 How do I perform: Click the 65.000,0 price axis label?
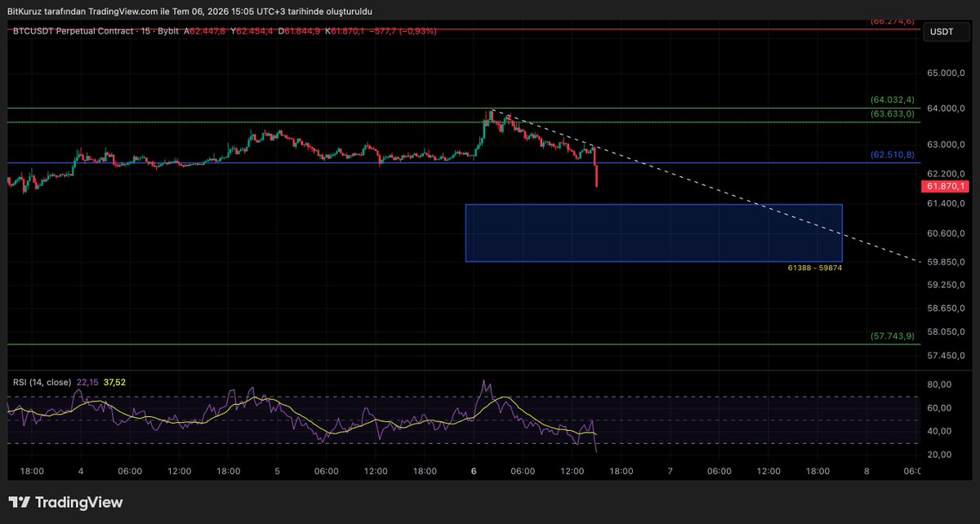click(x=946, y=73)
